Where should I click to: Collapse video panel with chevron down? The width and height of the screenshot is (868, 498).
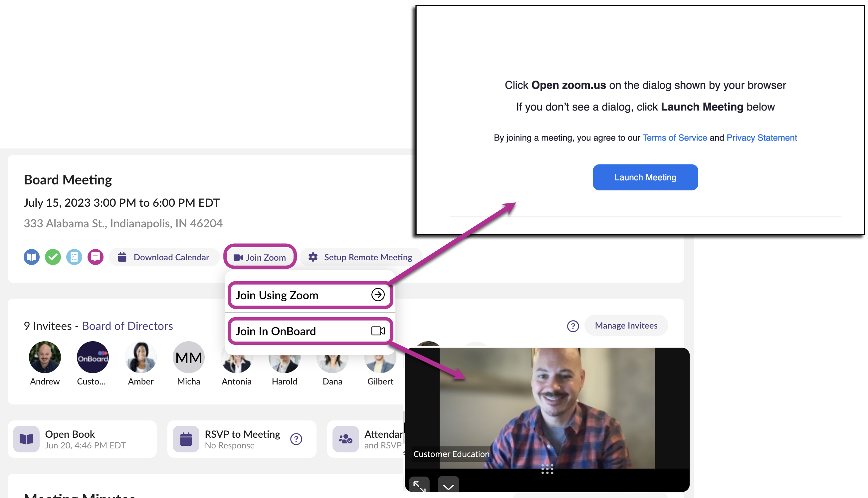tap(448, 486)
